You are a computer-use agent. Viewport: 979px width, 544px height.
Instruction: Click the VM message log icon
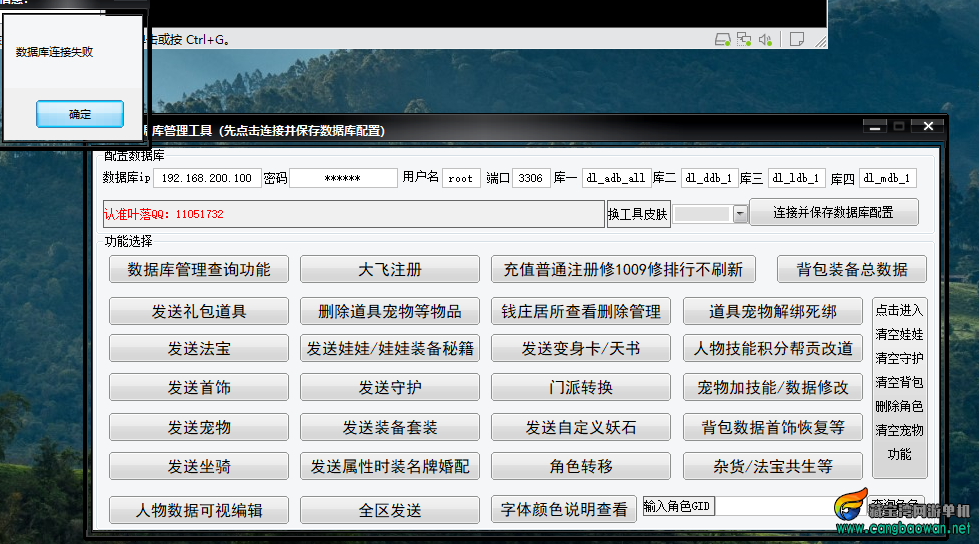(797, 39)
